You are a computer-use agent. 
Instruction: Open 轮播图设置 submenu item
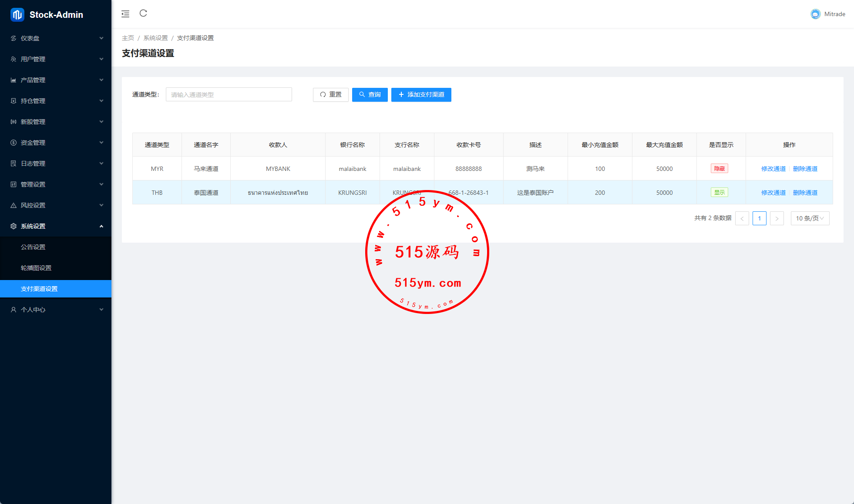[x=36, y=268]
